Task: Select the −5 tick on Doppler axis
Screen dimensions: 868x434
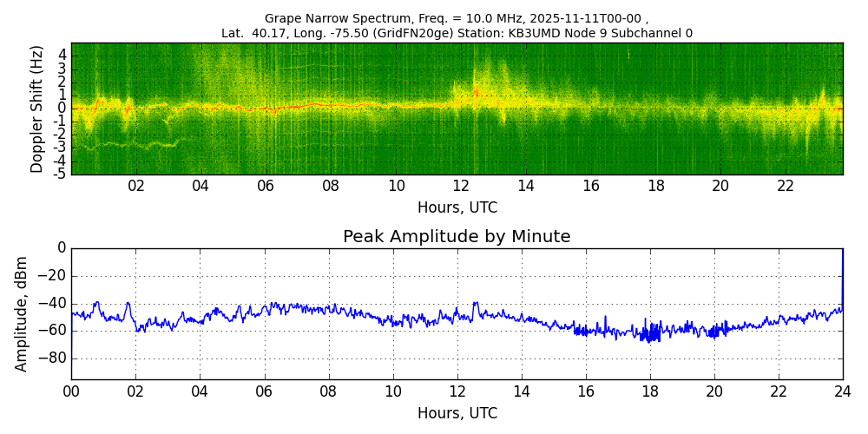Action: [60, 174]
